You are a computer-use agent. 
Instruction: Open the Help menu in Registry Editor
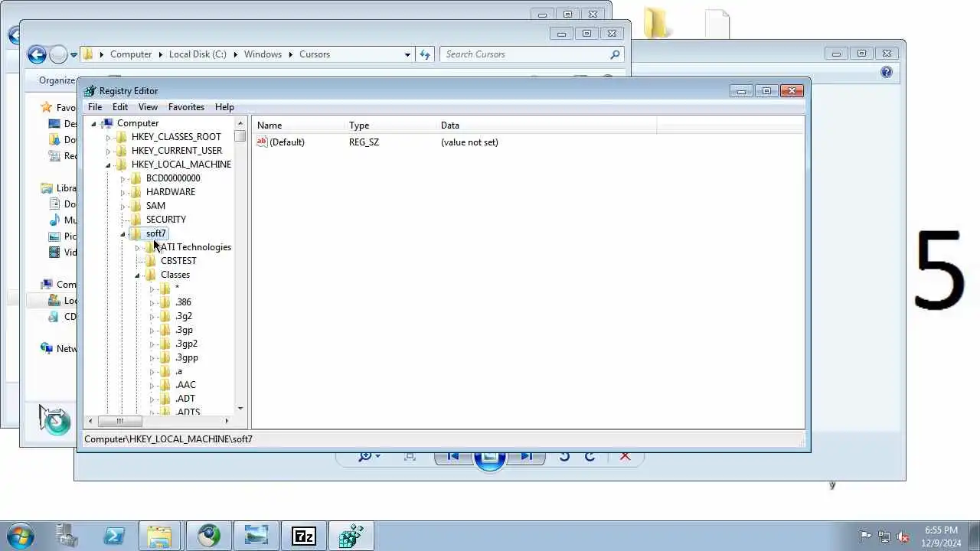(224, 107)
